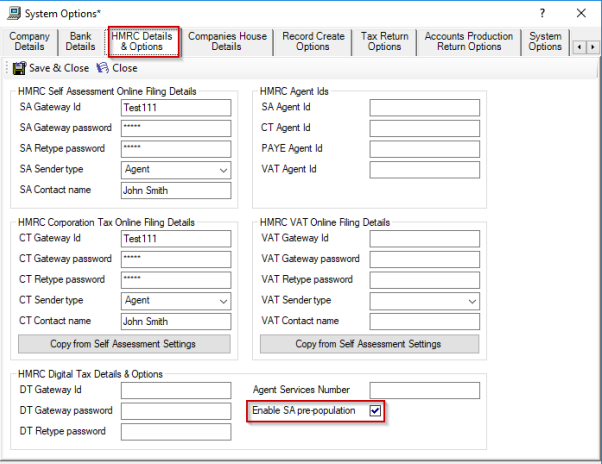Click the SA Gateway password field
This screenshot has height=464, width=602.
point(176,128)
